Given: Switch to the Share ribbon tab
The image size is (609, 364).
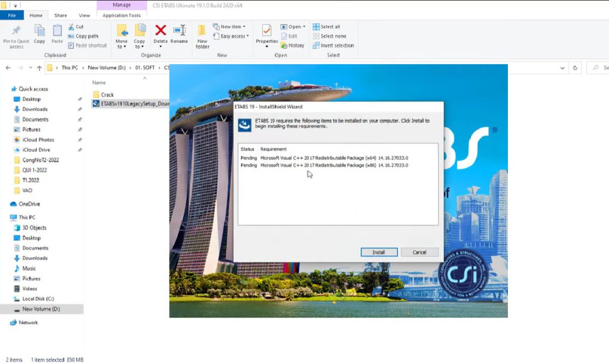Looking at the screenshot, I should click(x=58, y=15).
